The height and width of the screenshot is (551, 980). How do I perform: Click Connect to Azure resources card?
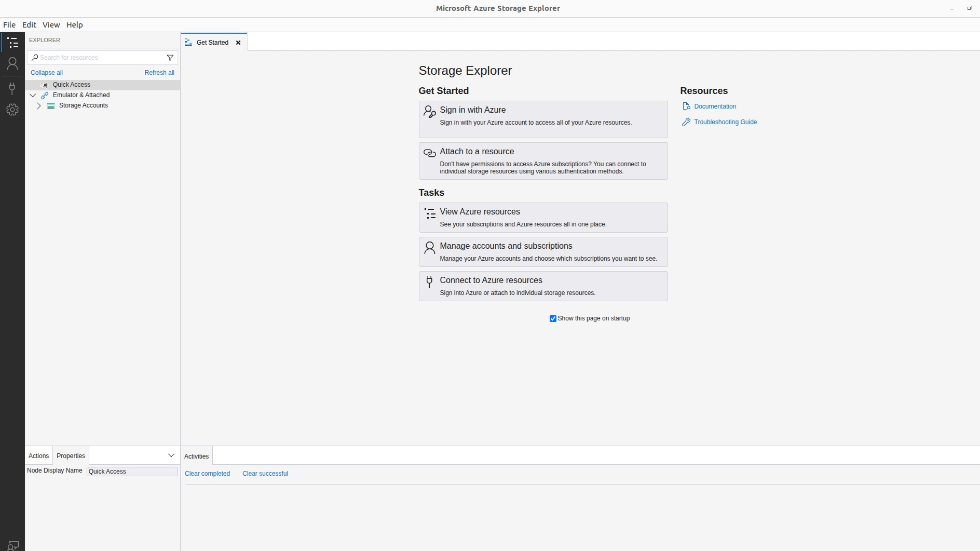click(543, 286)
